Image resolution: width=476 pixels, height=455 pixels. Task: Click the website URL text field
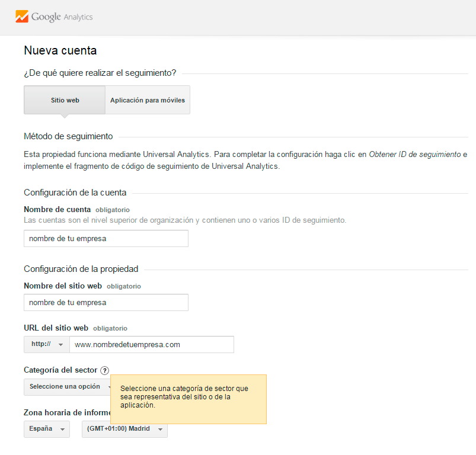(x=151, y=344)
